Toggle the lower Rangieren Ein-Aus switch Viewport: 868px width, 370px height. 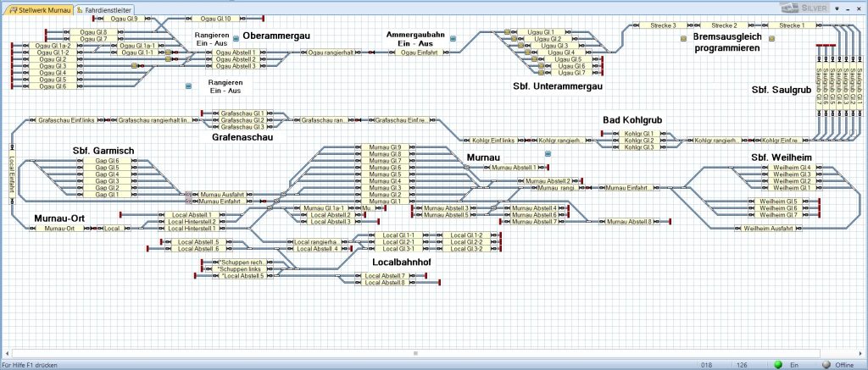pyautogui.click(x=188, y=86)
